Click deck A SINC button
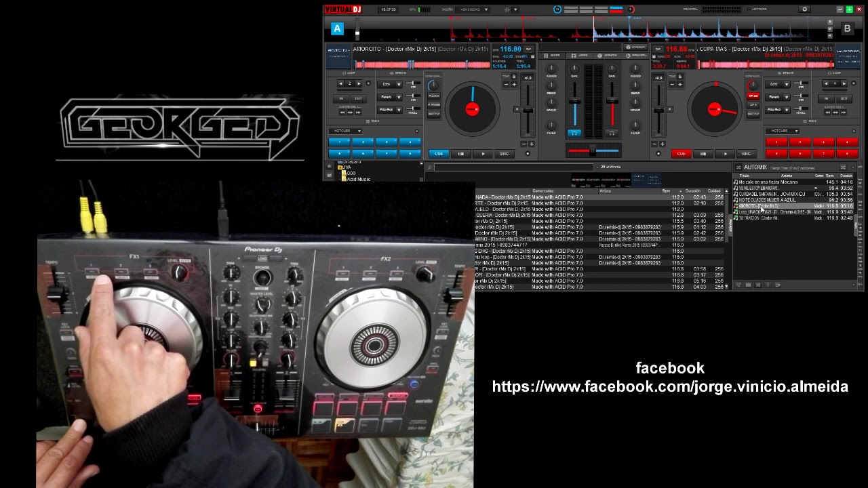 (x=505, y=154)
